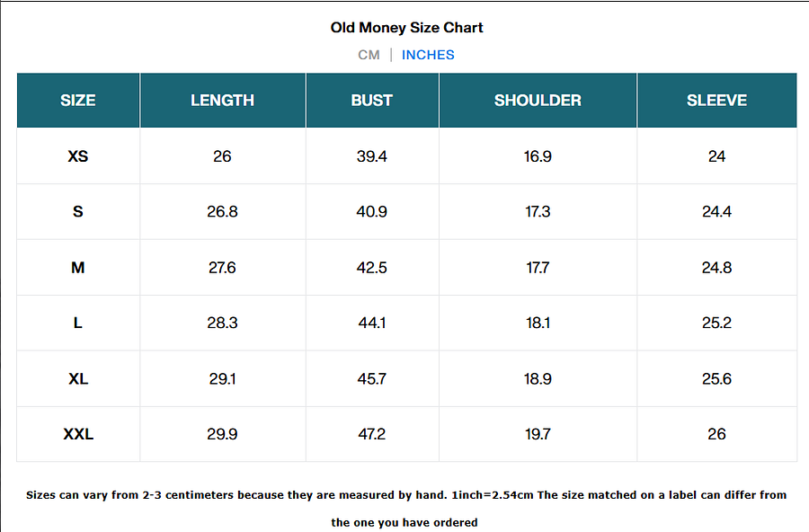Select the XXL size row label
This screenshot has width=809, height=532.
(78, 435)
